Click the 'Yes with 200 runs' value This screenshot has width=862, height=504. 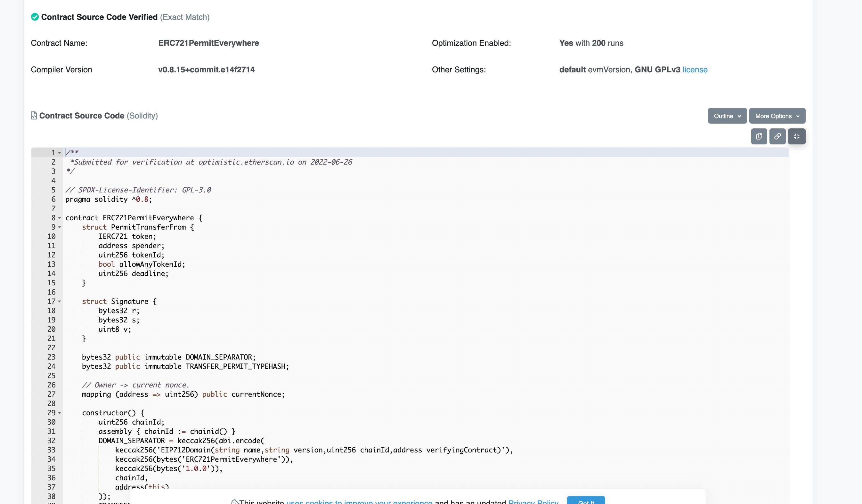[591, 43]
